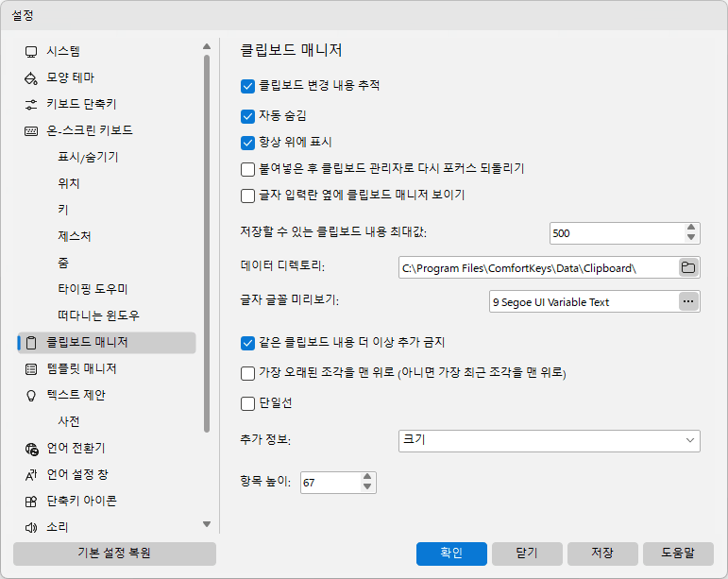
Task: Click the 언어 전환기 globe icon
Action: coord(31,449)
